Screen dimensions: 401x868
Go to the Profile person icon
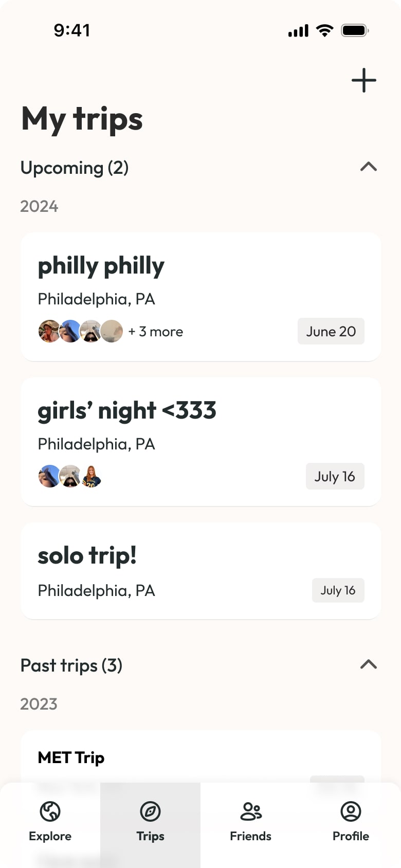click(x=351, y=812)
